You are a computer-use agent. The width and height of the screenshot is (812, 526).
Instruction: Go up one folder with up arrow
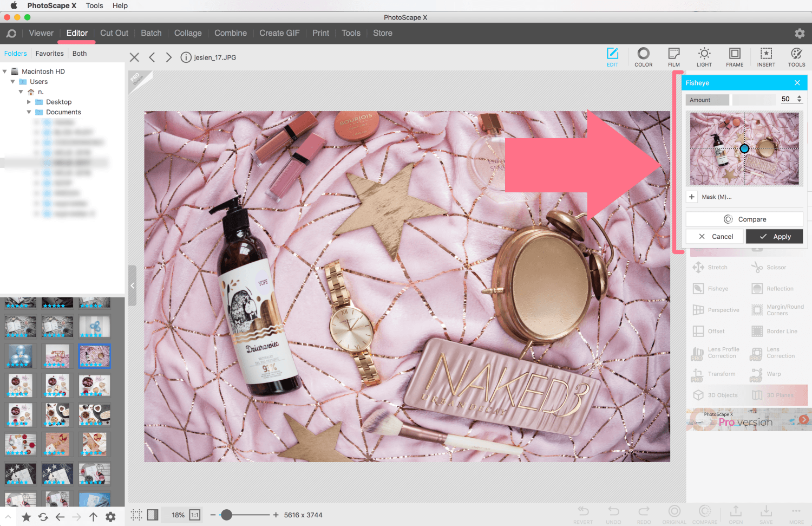[93, 517]
